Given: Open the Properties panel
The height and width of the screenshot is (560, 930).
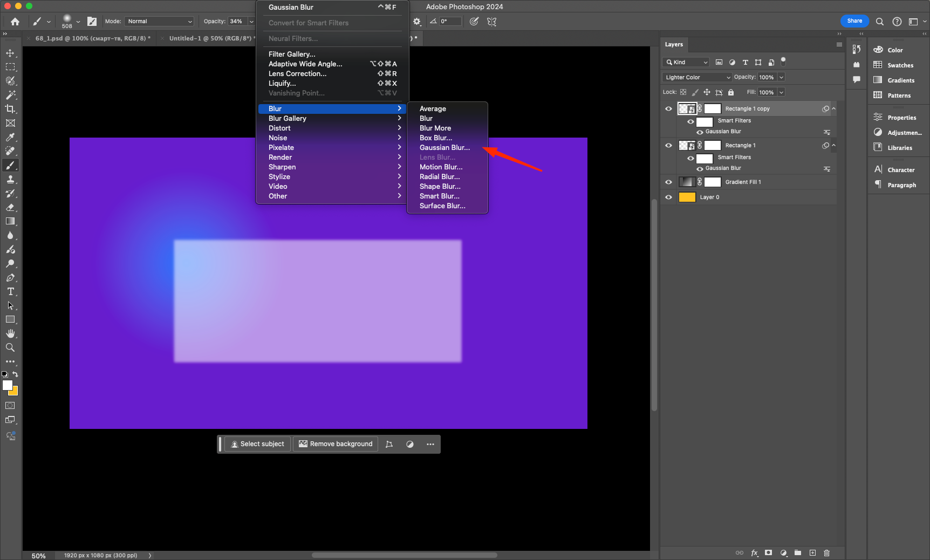Looking at the screenshot, I should tap(895, 118).
